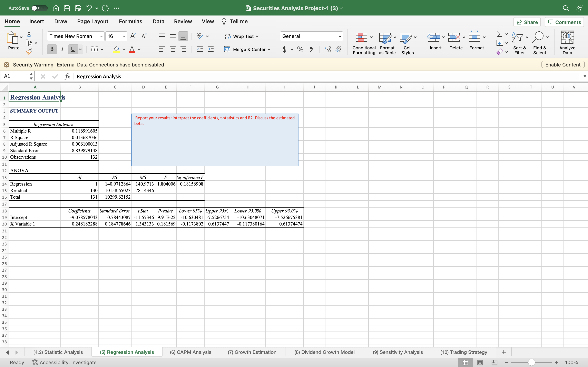588x367 pixels.
Task: Toggle the AutoSave switch
Action: 39,8
